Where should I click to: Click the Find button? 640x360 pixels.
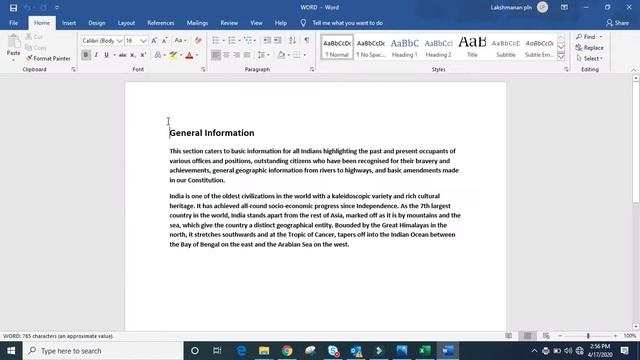coord(587,37)
